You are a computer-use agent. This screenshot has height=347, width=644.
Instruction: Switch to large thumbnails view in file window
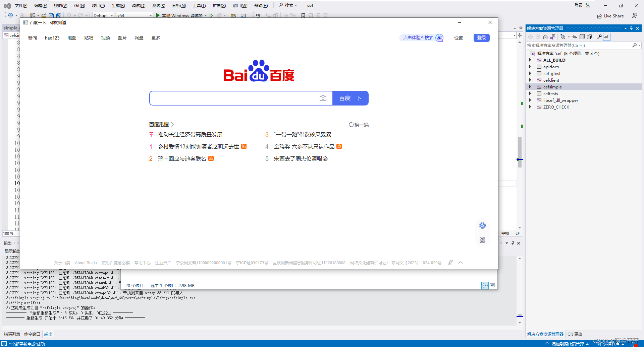click(x=492, y=285)
